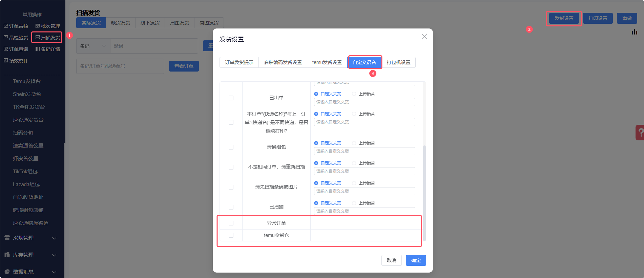This screenshot has height=278, width=644.
Task: Check the 已出单 row checkbox
Action: coord(231,98)
